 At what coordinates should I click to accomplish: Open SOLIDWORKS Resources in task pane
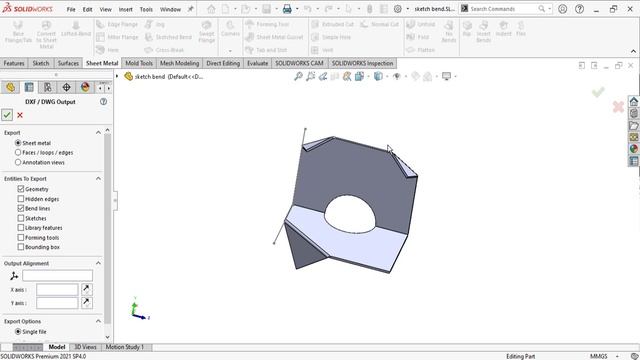633,101
